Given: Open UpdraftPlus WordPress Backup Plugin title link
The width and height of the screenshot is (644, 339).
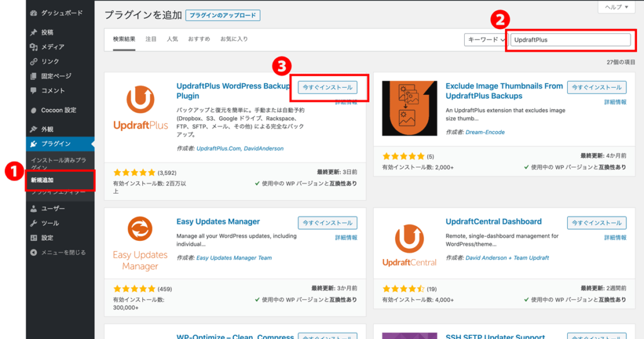Looking at the screenshot, I should (233, 91).
